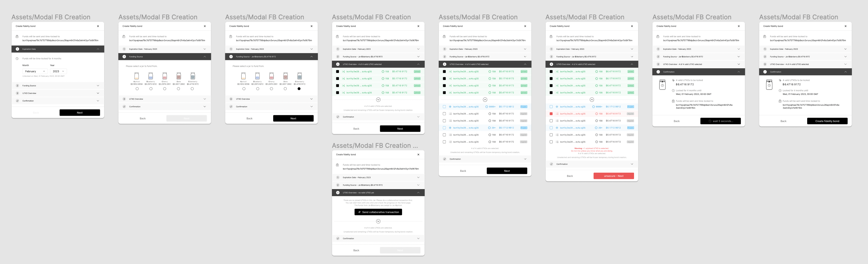Select the Blueberry radio where no jar is selected
Screen dimensions: 868x264
(151, 89)
